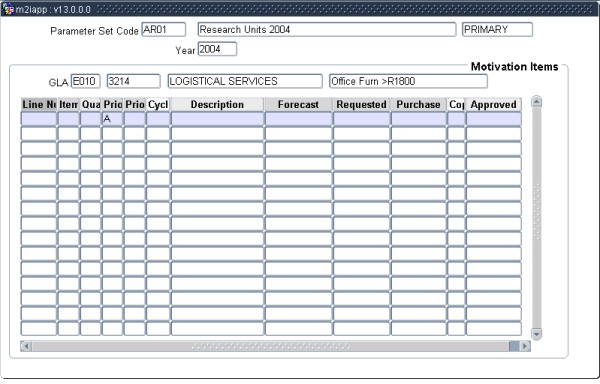The width and height of the screenshot is (600, 384).
Task: Click the Forecast column header
Action: coord(298,104)
